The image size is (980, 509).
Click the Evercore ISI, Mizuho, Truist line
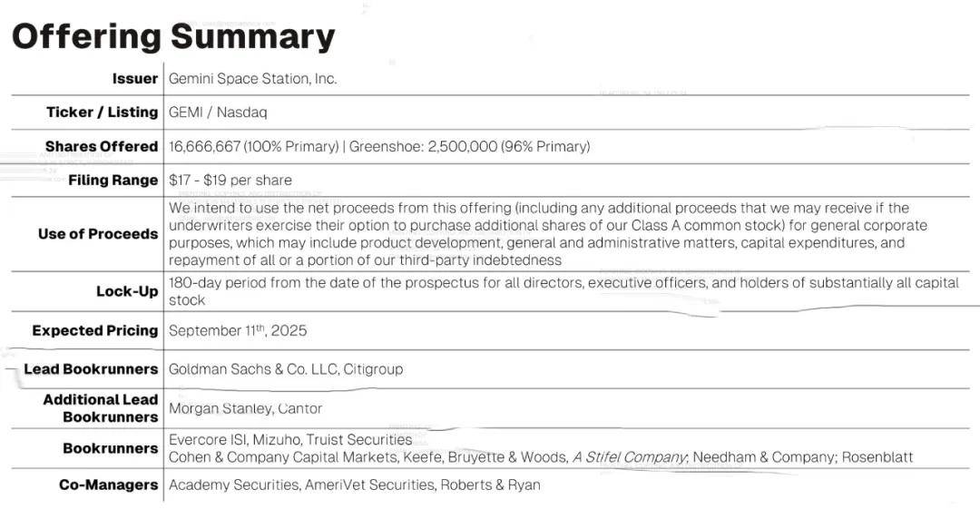pyautogui.click(x=290, y=440)
